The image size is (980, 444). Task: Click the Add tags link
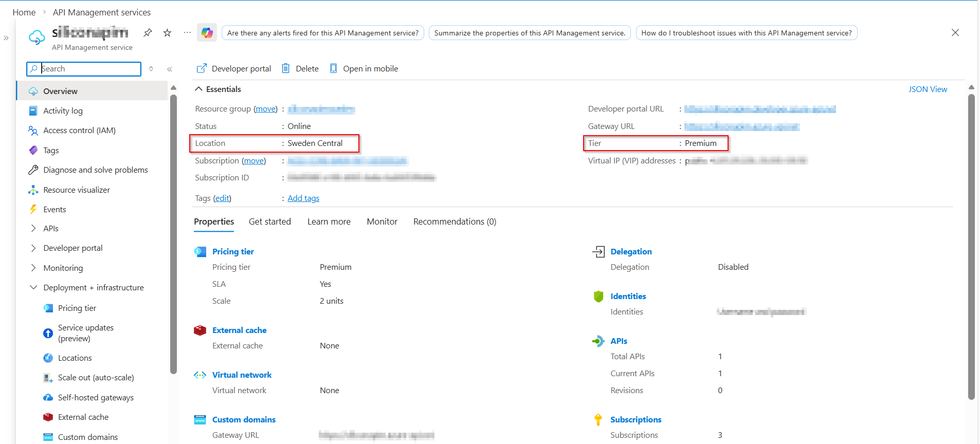pos(303,198)
